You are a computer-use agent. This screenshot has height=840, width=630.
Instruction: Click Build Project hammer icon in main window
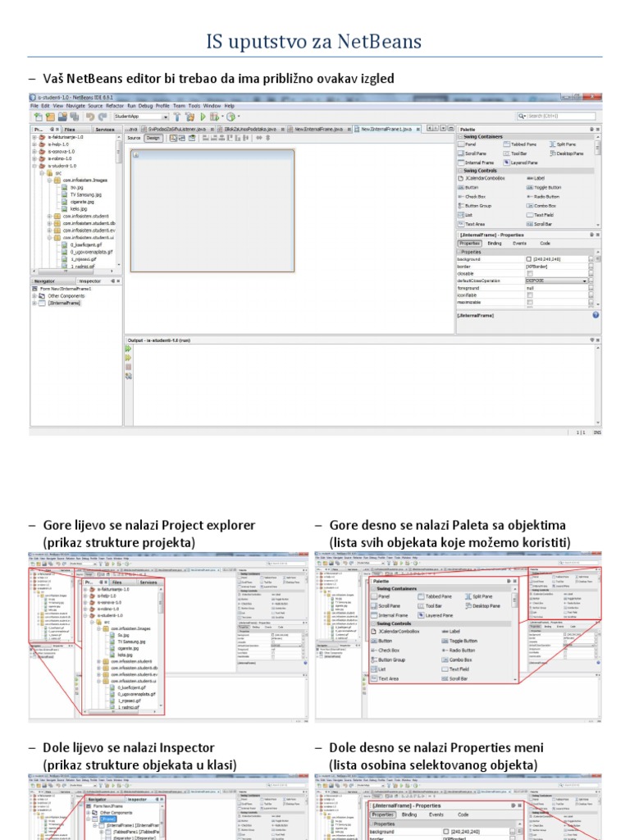coord(177,116)
